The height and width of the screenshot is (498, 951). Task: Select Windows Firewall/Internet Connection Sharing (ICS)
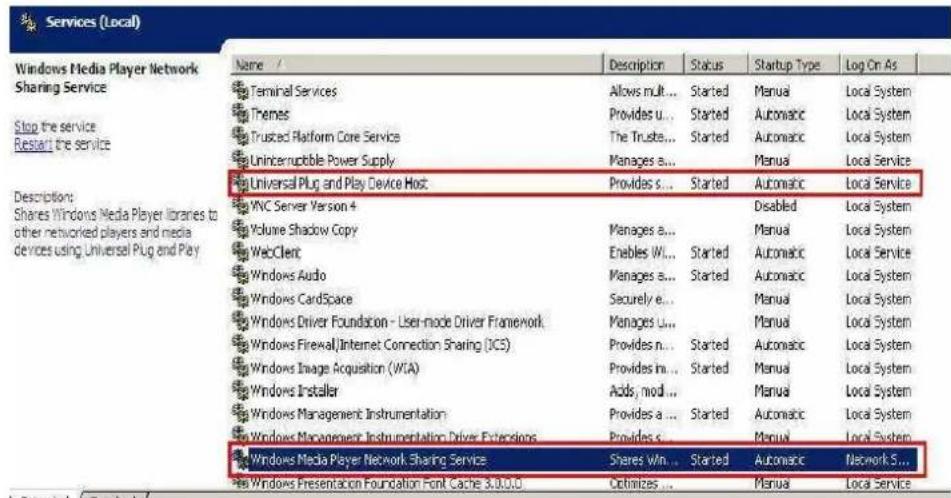click(x=380, y=345)
